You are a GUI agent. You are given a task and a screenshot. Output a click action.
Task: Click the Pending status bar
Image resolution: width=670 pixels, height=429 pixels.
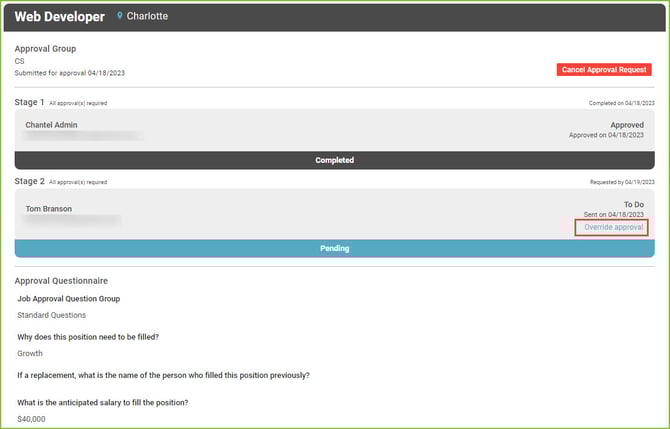335,248
